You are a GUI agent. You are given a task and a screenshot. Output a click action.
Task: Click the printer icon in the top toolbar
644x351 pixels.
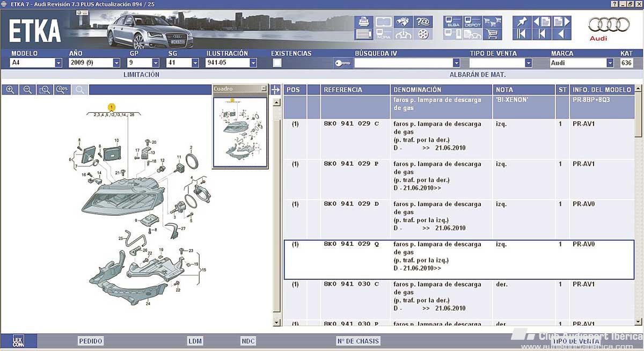363,22
